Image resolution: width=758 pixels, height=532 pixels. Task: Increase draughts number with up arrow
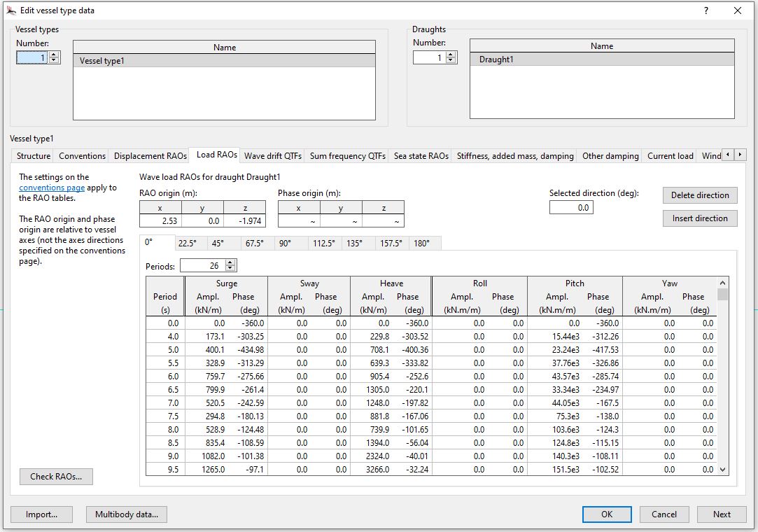(x=451, y=54)
